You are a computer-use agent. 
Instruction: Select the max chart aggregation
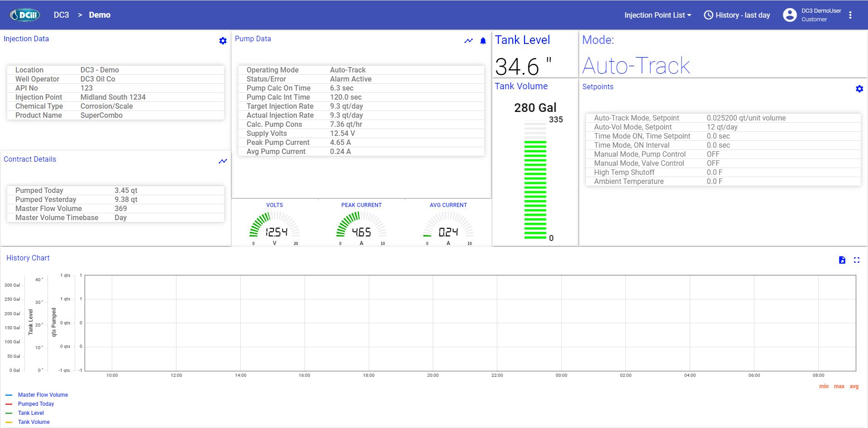839,386
